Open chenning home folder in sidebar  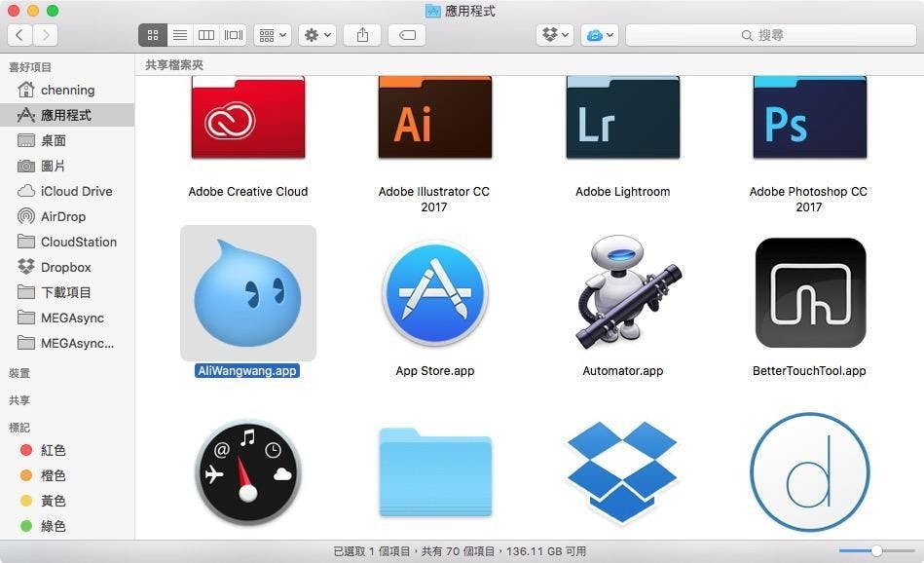point(67,91)
